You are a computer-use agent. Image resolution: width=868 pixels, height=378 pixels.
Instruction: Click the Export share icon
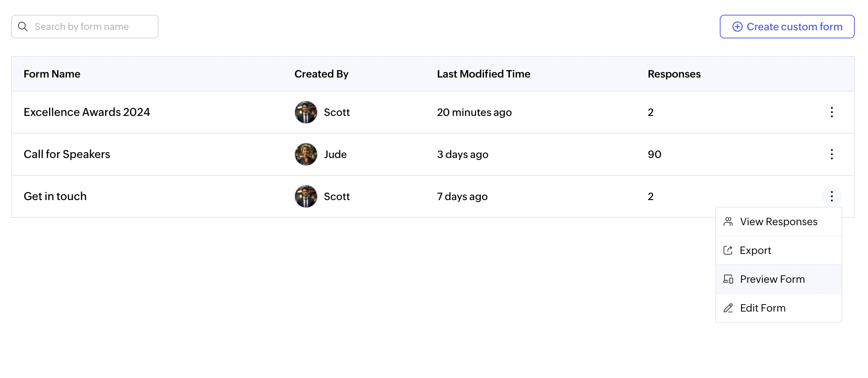(x=728, y=250)
